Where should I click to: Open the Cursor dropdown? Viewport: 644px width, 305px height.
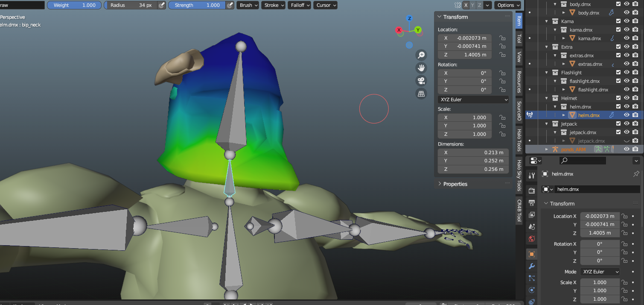click(326, 5)
